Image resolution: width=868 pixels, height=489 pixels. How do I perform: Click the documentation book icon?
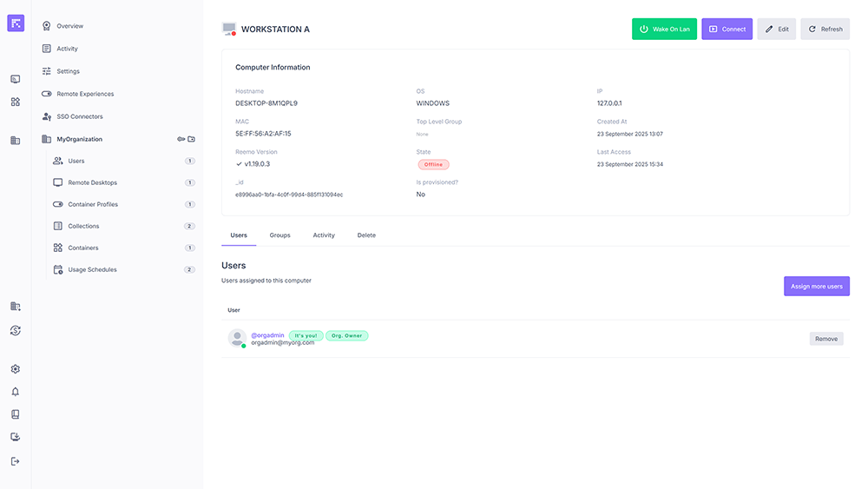[x=15, y=414]
